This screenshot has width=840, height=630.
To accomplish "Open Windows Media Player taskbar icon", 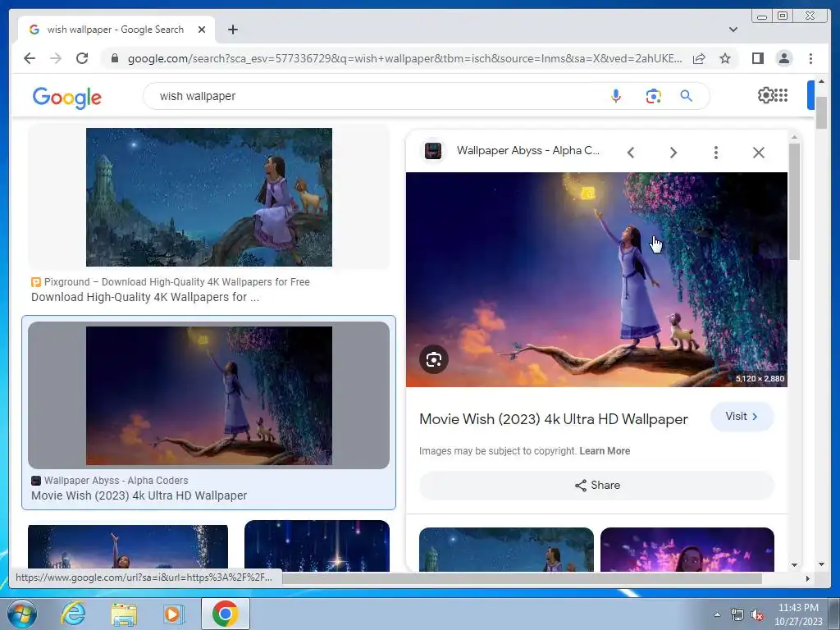I will tap(173, 614).
